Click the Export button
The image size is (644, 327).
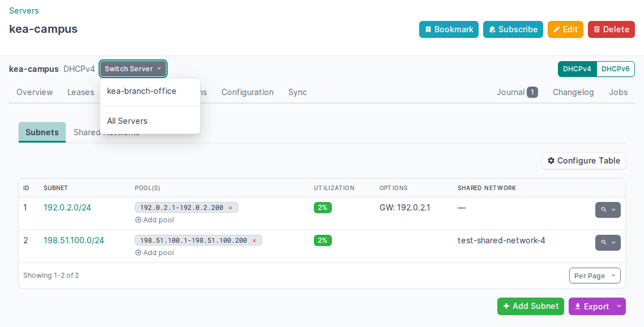(x=591, y=307)
